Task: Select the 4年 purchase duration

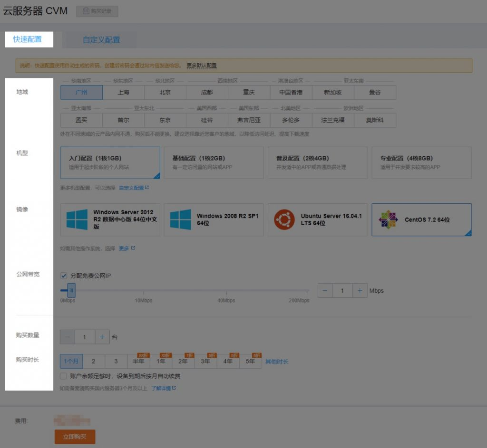Action: tap(228, 361)
